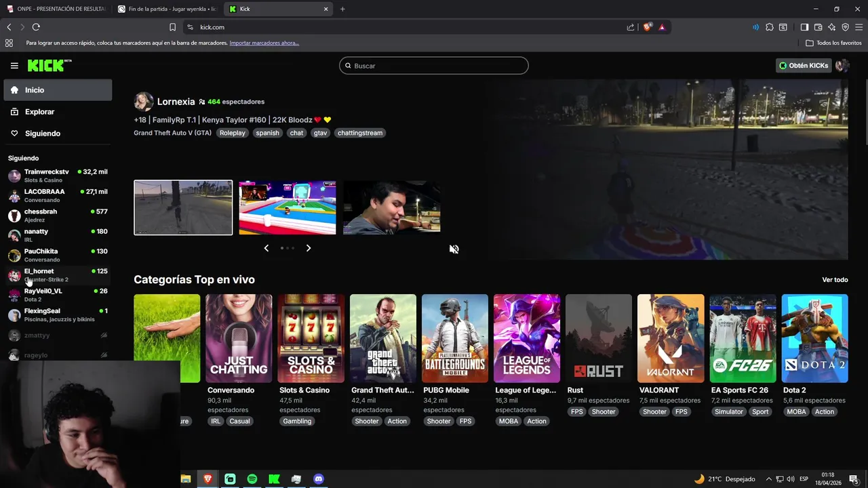Open RayVeil0_VL followed channel
The width and height of the screenshot is (868, 488).
(x=58, y=295)
